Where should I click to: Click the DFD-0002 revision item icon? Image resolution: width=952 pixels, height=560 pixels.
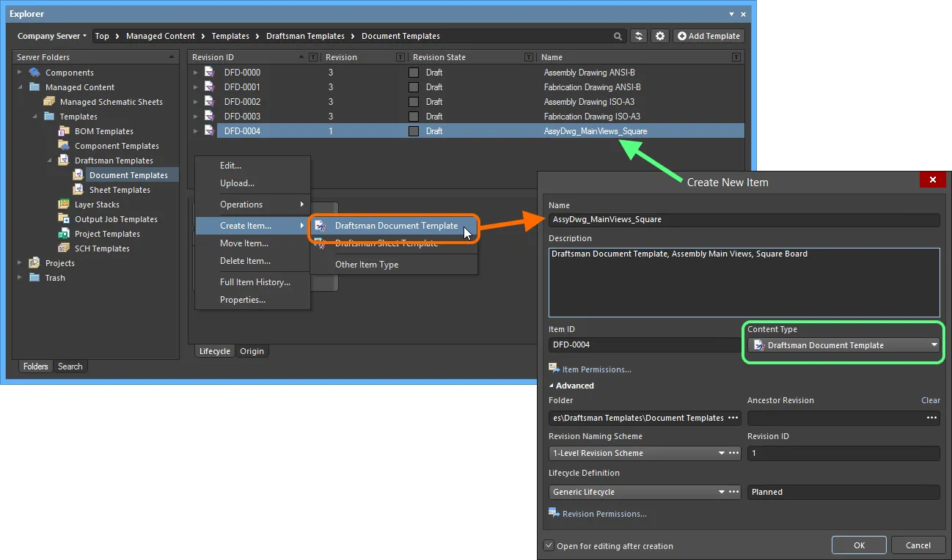pyautogui.click(x=209, y=102)
